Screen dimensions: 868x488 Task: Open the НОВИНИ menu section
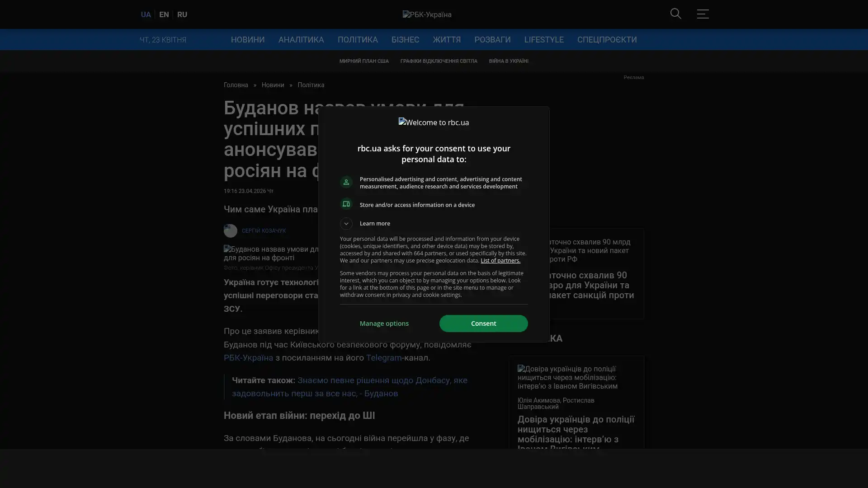(248, 40)
